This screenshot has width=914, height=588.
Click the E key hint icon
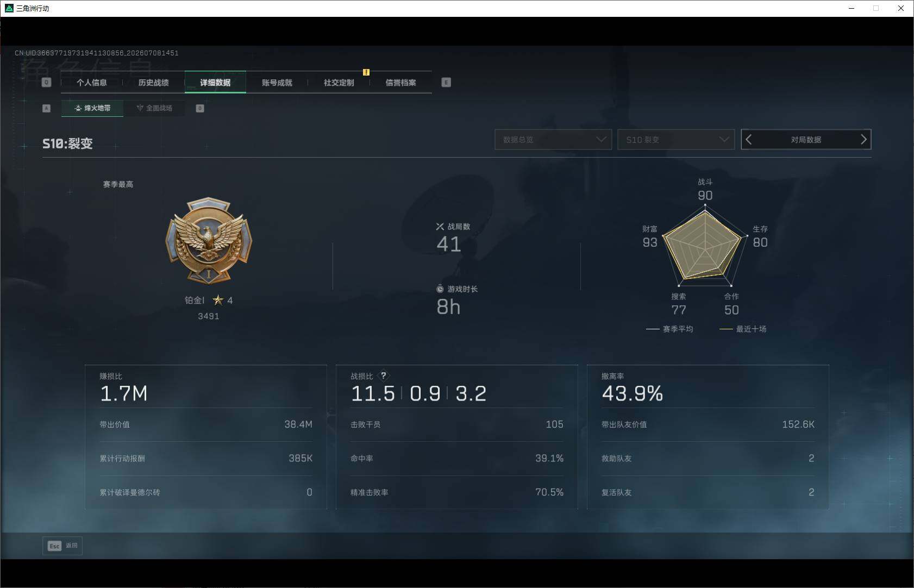click(x=446, y=83)
